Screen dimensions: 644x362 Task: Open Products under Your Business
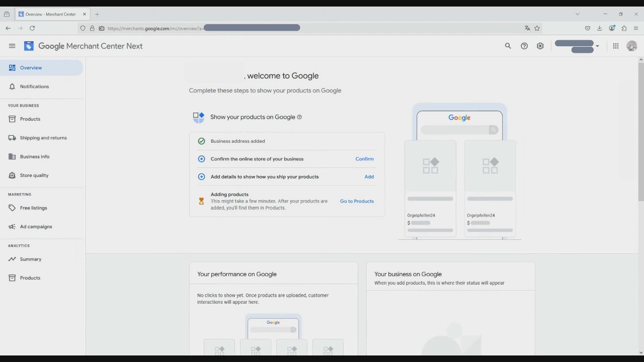41,119
